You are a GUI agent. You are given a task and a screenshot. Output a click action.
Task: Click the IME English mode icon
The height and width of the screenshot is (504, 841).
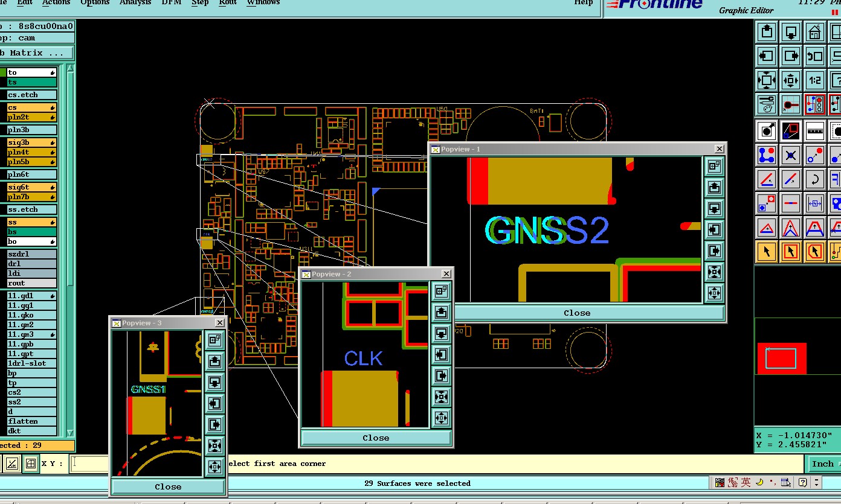[x=746, y=482]
